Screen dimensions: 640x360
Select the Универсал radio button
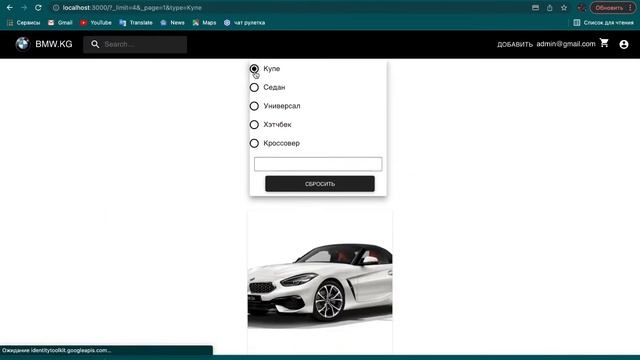pyautogui.click(x=254, y=106)
